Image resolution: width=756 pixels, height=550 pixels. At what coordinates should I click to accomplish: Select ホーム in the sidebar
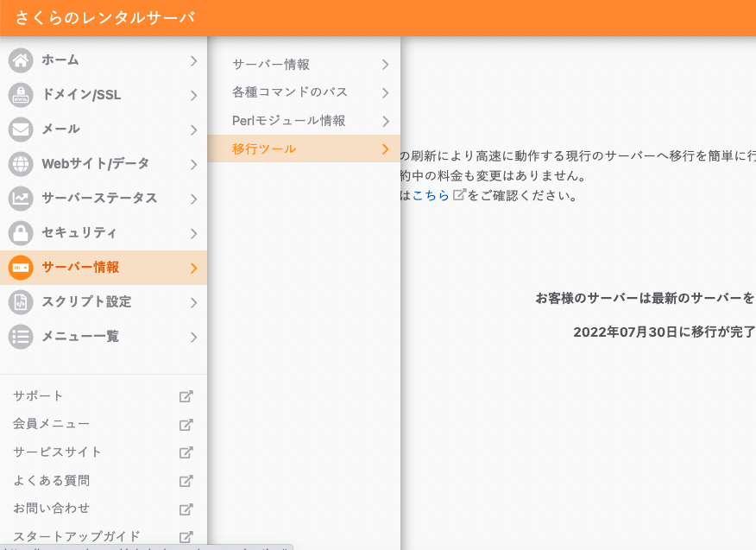point(104,60)
